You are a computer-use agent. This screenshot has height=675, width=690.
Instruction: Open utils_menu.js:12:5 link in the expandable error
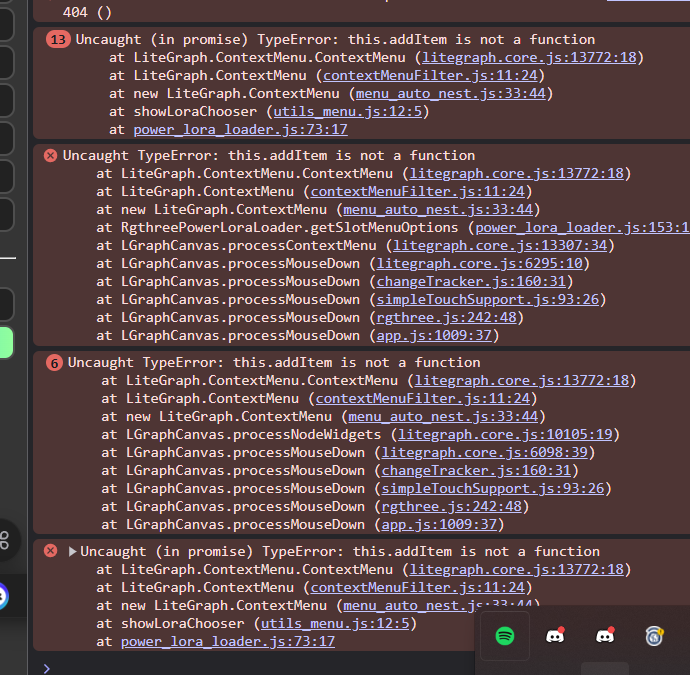coord(335,624)
